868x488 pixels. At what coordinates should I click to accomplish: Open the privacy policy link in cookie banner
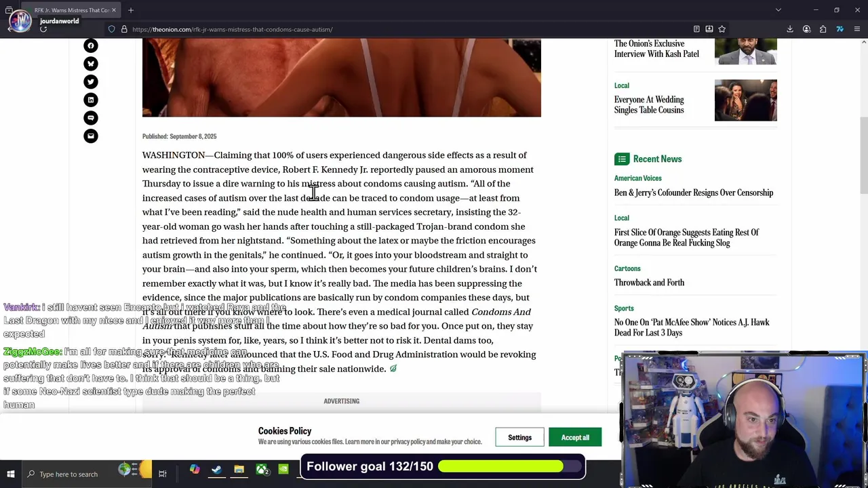click(x=408, y=442)
